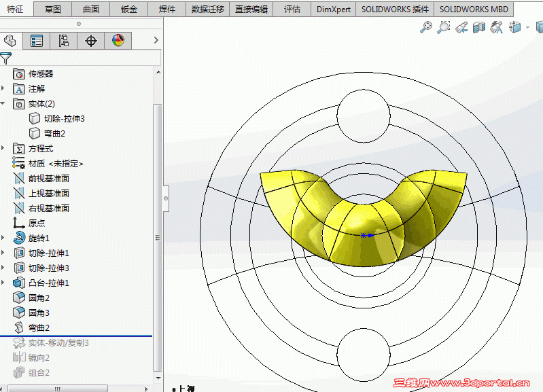Viewport: 543px width, 392px height.
Task: Click the Zoom to Area icon
Action: (444, 27)
